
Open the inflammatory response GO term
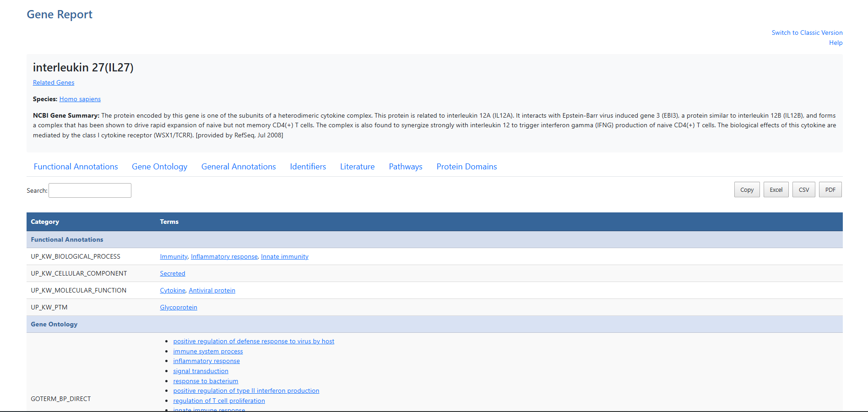[x=206, y=361]
